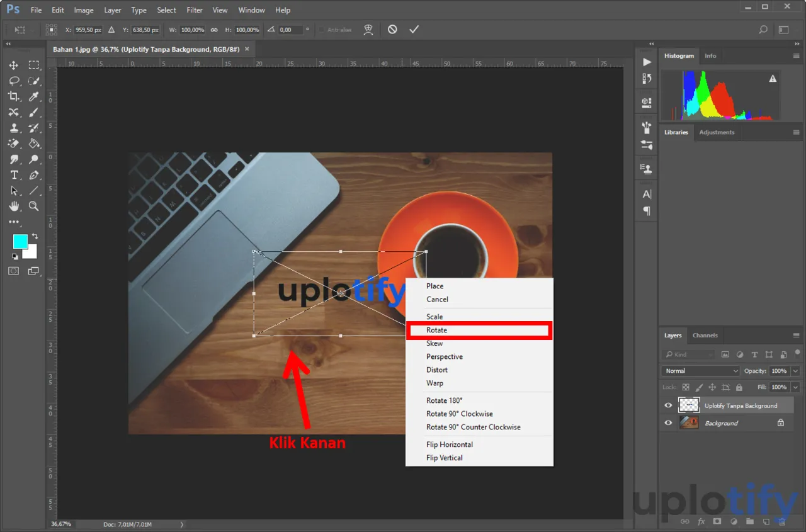The width and height of the screenshot is (806, 532).
Task: Switch to the Channels tab
Action: pos(705,336)
